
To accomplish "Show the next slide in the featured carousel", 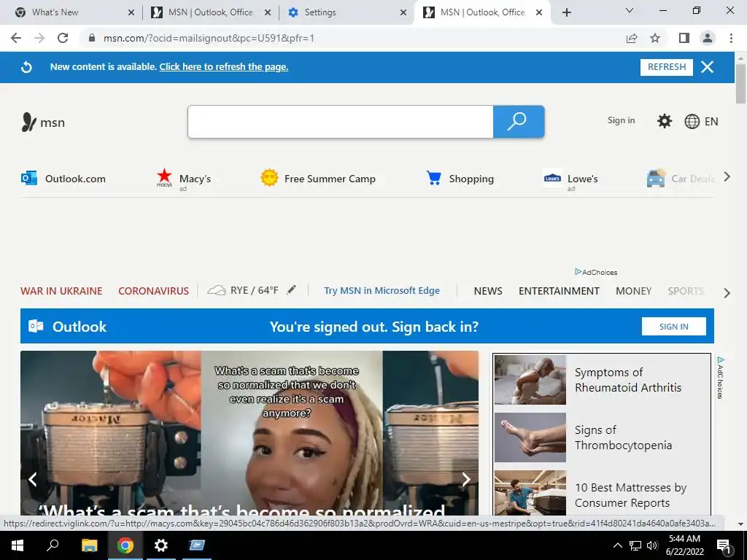I will (x=466, y=479).
